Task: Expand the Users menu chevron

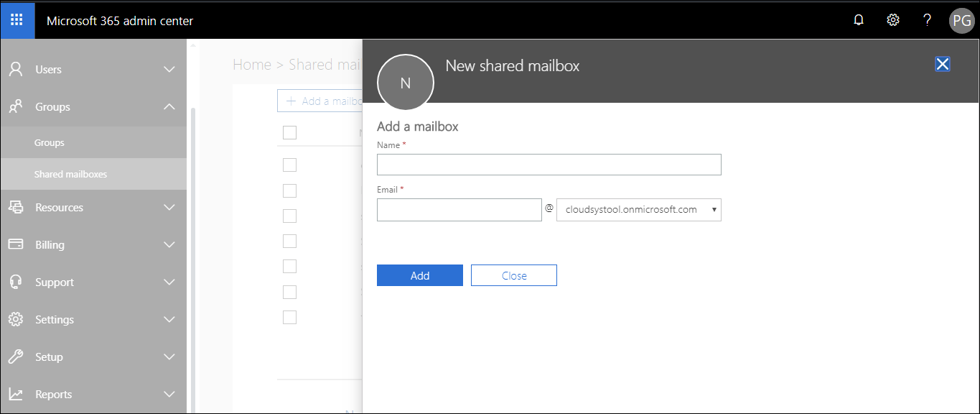Action: pyautogui.click(x=169, y=69)
